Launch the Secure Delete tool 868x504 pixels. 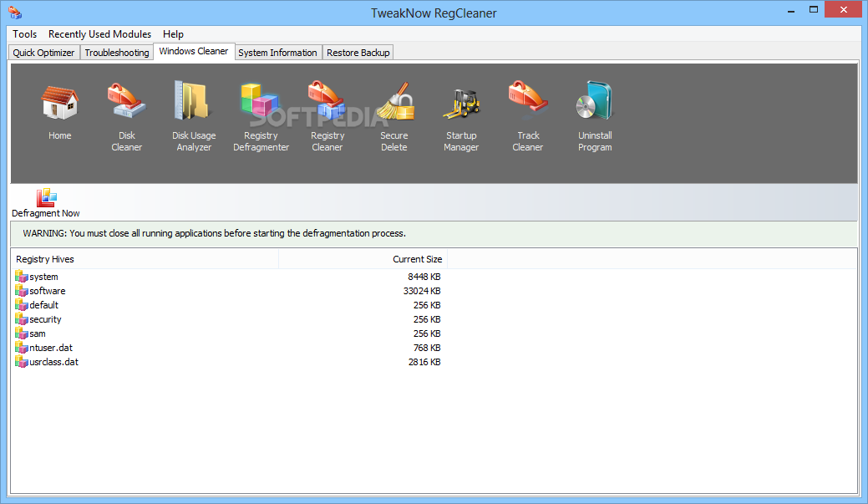tap(394, 102)
